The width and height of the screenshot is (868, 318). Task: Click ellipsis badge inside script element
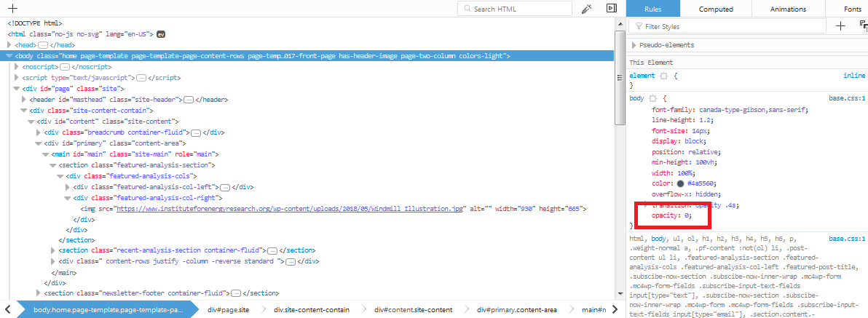tap(141, 78)
